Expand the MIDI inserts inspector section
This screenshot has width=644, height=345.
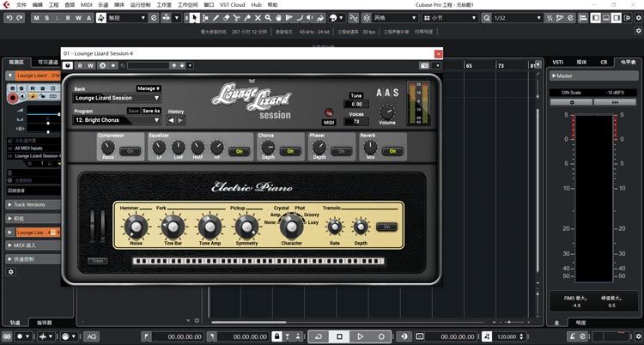[33, 245]
